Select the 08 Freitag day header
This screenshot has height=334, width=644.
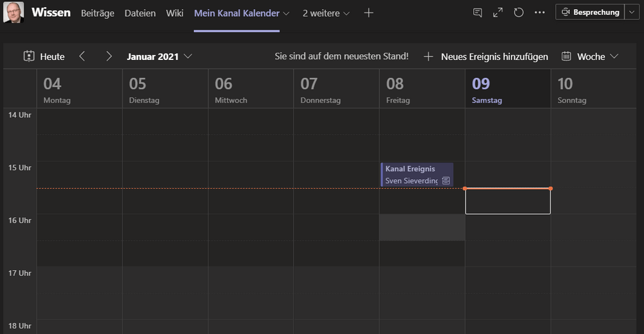pyautogui.click(x=422, y=89)
